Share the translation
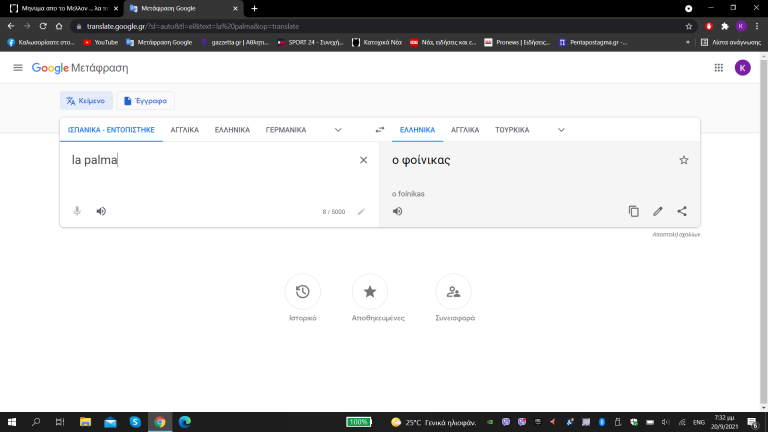This screenshot has width=768, height=432. click(x=682, y=211)
